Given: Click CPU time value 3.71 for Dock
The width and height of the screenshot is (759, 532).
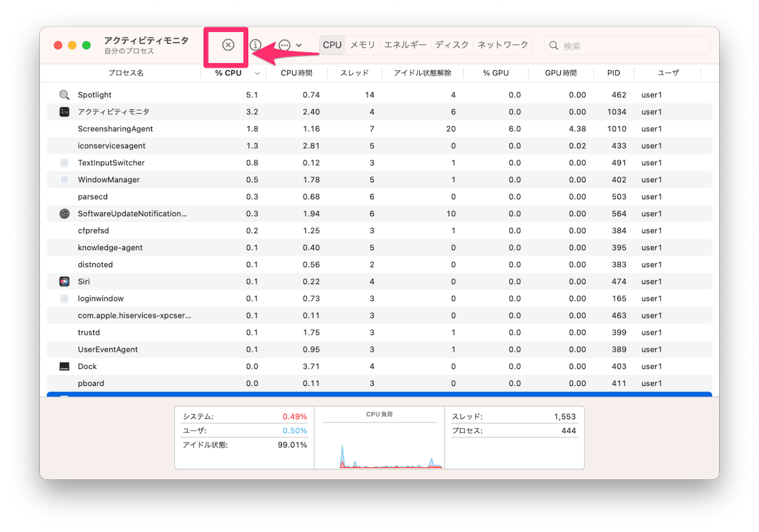Looking at the screenshot, I should 311,367.
